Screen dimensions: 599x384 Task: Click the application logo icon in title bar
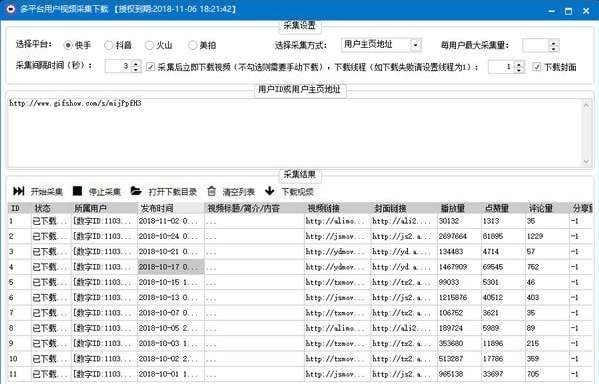click(x=11, y=8)
